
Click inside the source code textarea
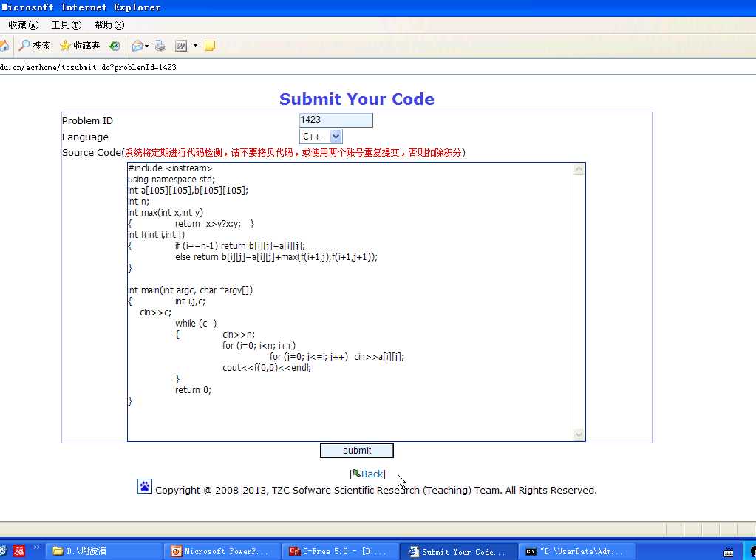(356, 301)
